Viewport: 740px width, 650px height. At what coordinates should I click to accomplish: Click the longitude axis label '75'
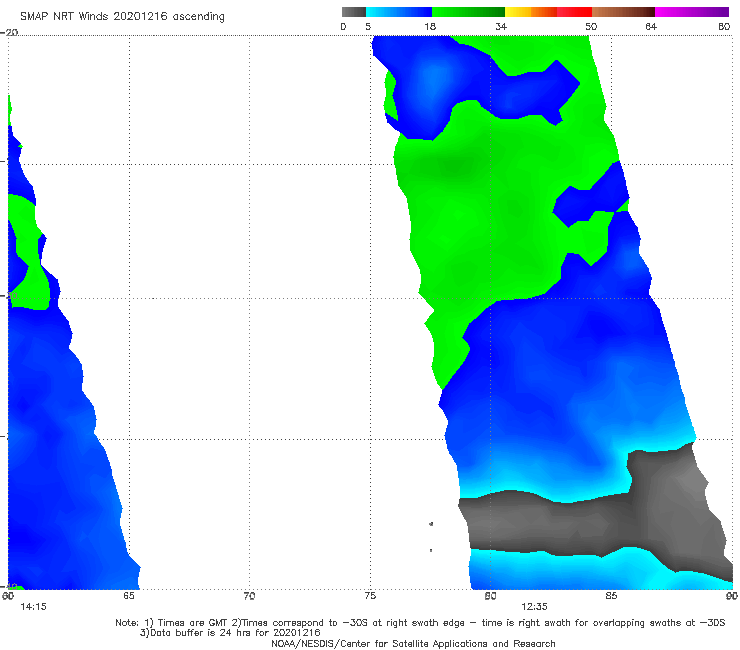click(x=370, y=596)
